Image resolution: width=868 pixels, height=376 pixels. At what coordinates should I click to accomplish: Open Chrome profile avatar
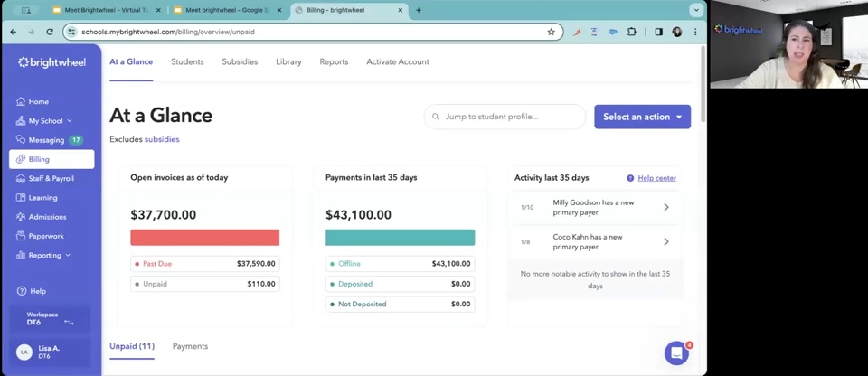pos(677,33)
